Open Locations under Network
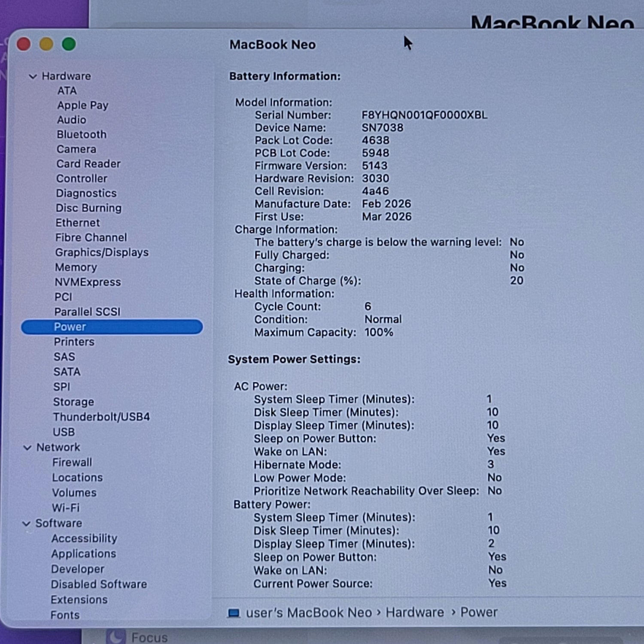This screenshot has height=644, width=644. [78, 478]
